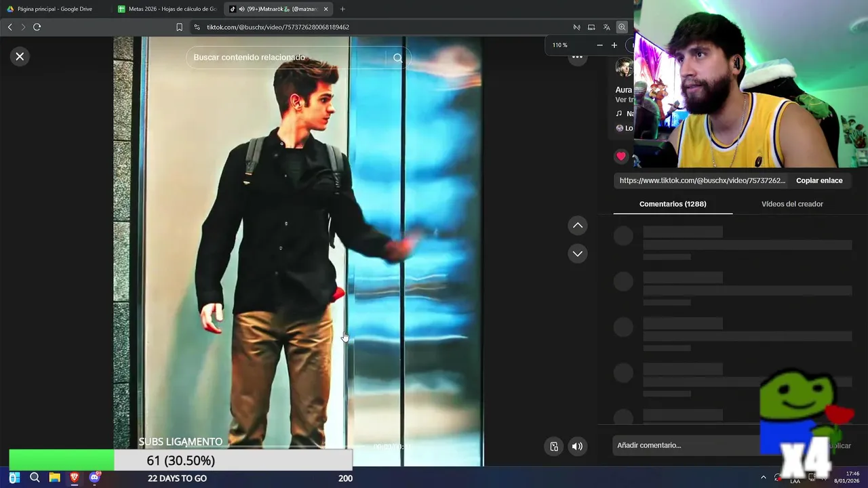Click the picture-in-picture icon in address bar
Image resolution: width=868 pixels, height=488 pixels.
click(x=591, y=27)
